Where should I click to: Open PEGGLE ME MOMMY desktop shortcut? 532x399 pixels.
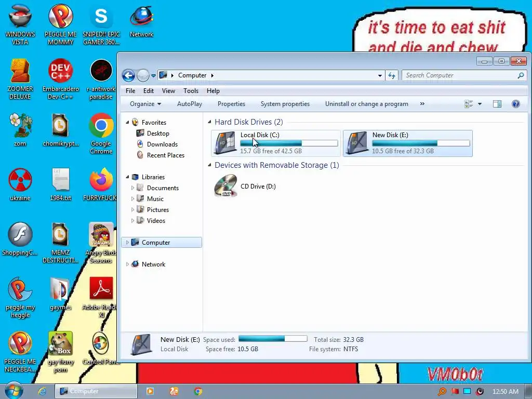click(60, 24)
